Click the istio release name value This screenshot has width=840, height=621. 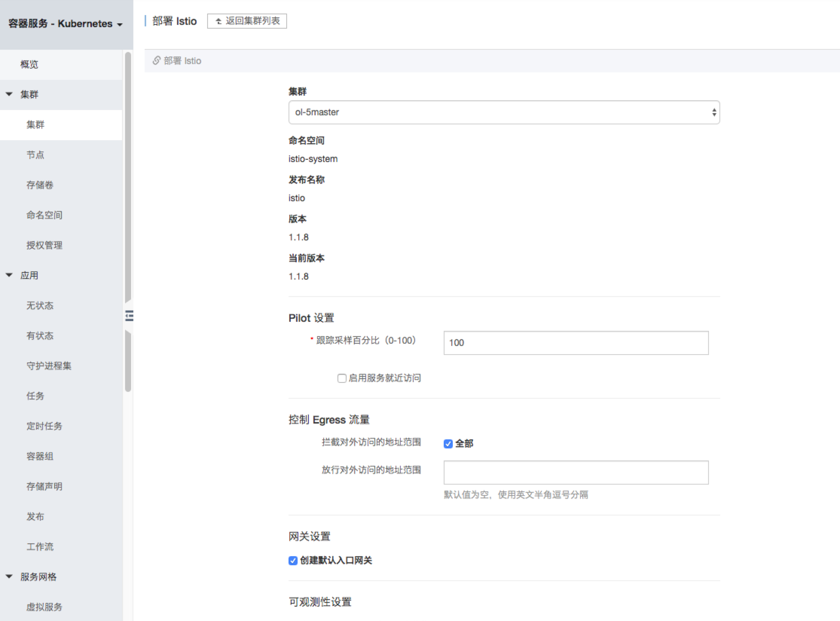(297, 198)
